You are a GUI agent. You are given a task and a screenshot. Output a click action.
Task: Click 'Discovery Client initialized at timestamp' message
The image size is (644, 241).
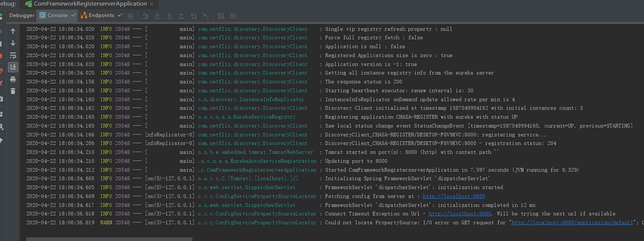coord(454,108)
